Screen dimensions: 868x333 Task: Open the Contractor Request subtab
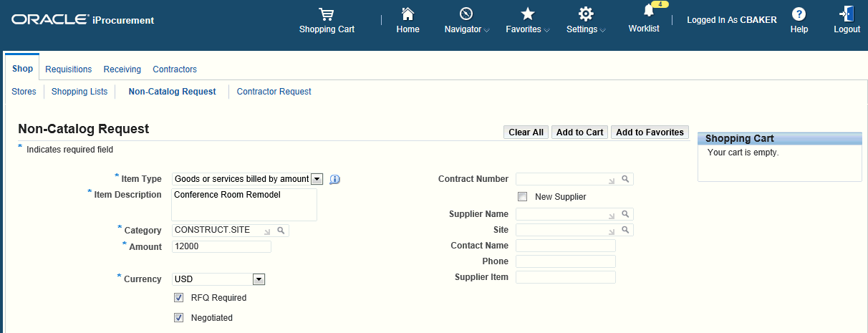point(274,92)
